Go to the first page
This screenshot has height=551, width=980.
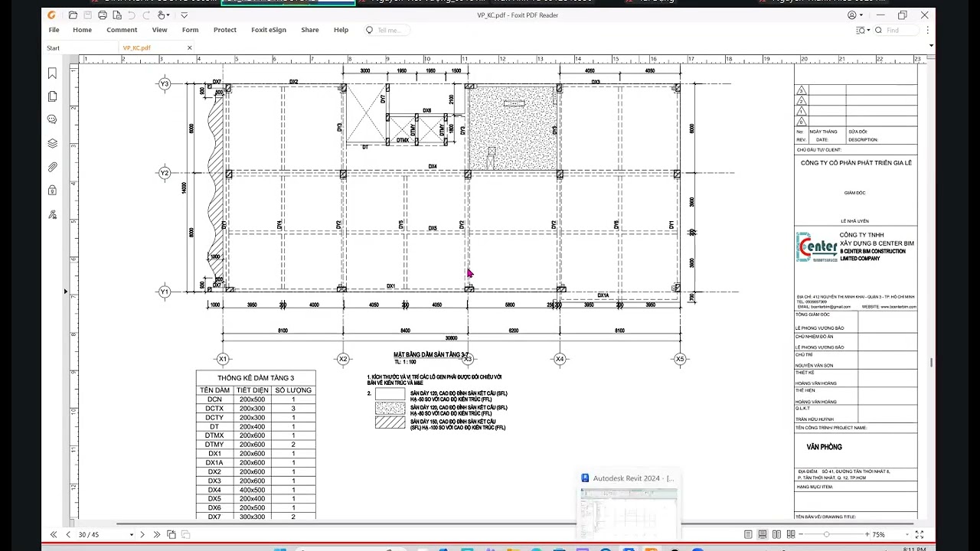pos(54,534)
